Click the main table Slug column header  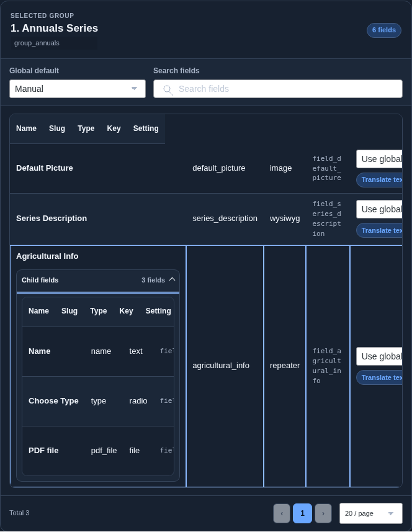[x=57, y=128]
